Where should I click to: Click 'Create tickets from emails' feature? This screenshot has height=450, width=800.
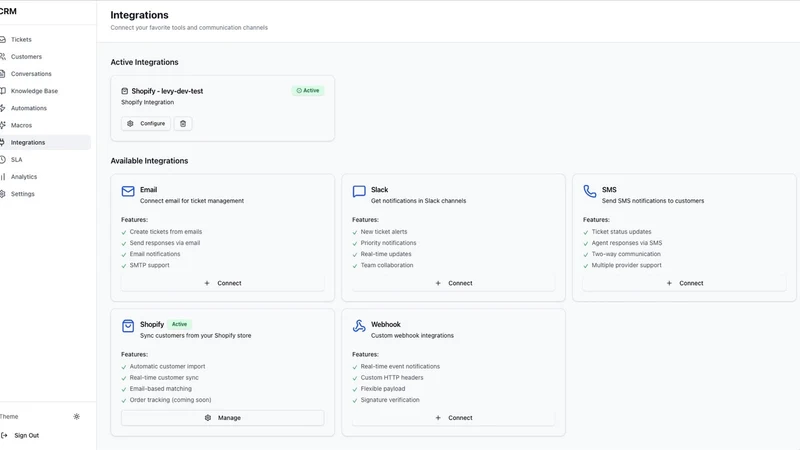166,232
